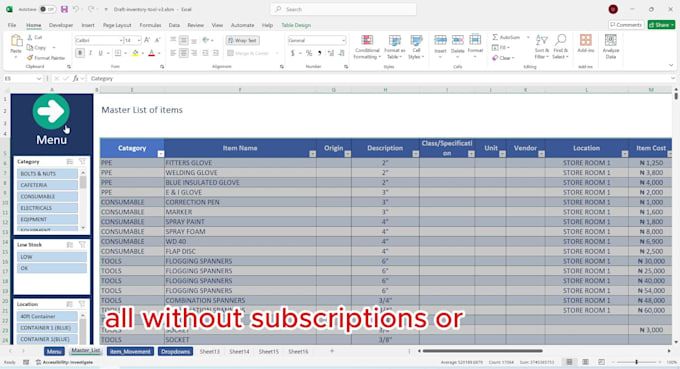Apply the yellow Fill Color
Viewport: 680px width, 369px height.
[x=135, y=53]
